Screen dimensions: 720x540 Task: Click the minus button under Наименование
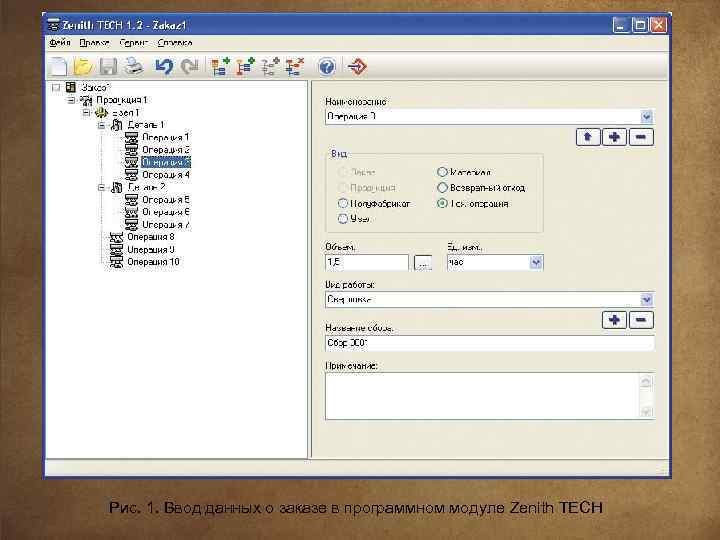pyautogui.click(x=641, y=137)
